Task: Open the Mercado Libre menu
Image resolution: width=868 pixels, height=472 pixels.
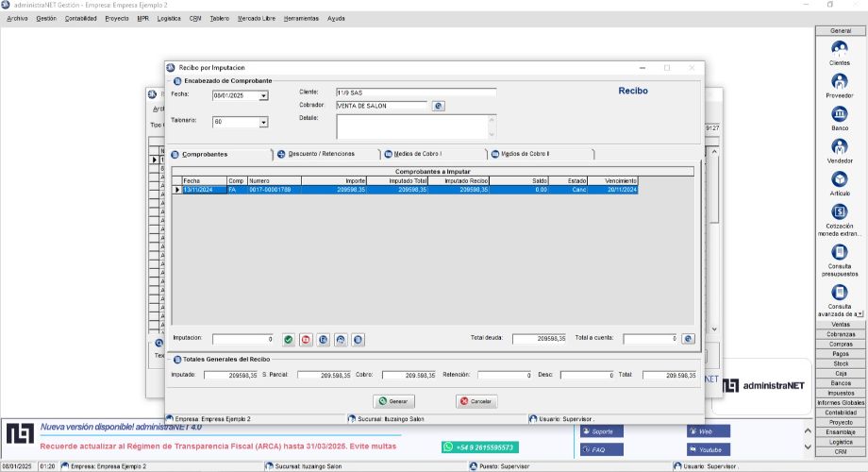Action: pyautogui.click(x=257, y=18)
